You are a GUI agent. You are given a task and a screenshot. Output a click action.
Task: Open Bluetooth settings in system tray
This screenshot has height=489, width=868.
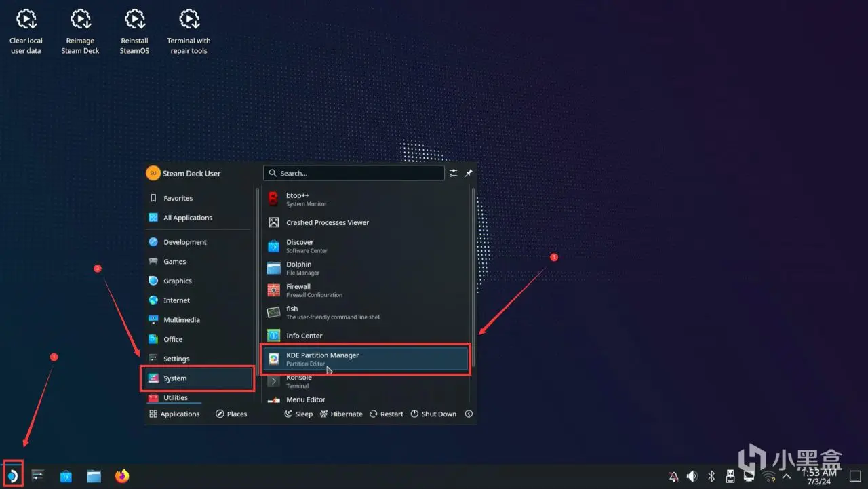pos(711,476)
